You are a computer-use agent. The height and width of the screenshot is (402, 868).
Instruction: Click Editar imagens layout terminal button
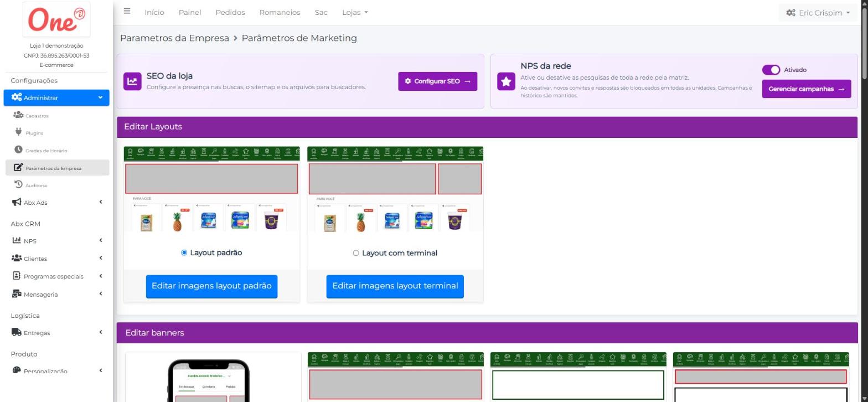pyautogui.click(x=395, y=286)
